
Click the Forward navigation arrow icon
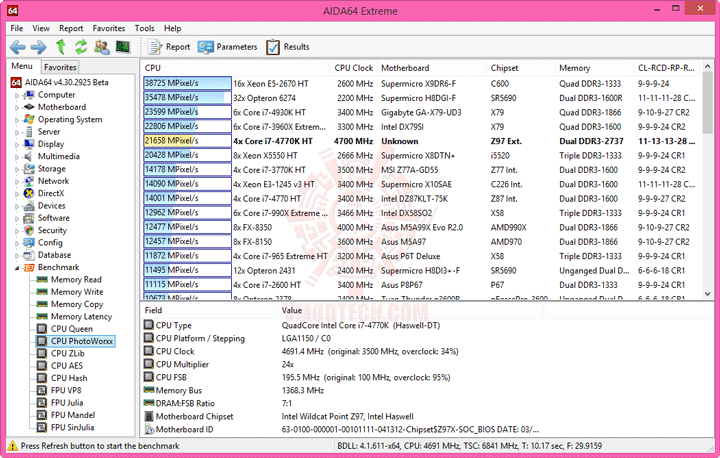39,47
